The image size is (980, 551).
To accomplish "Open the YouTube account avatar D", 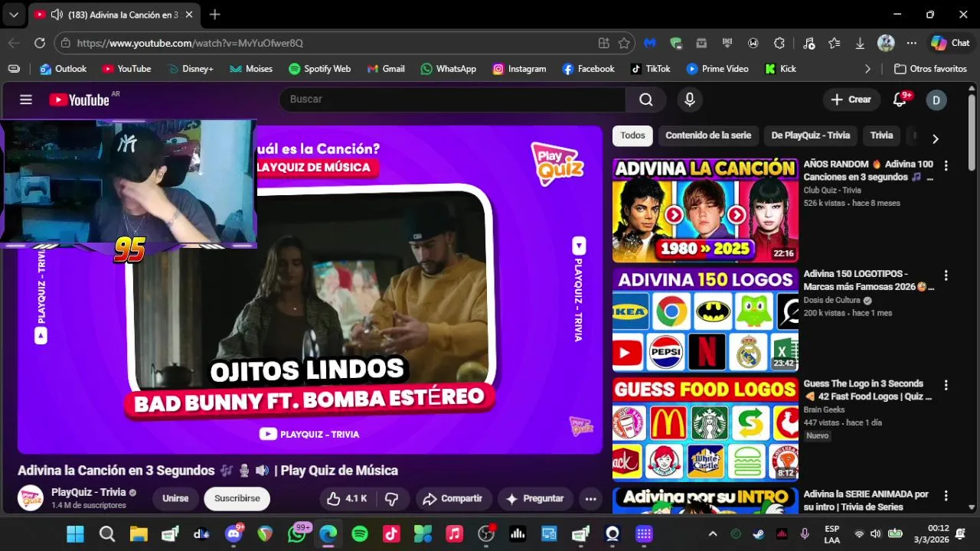I will click(x=936, y=99).
